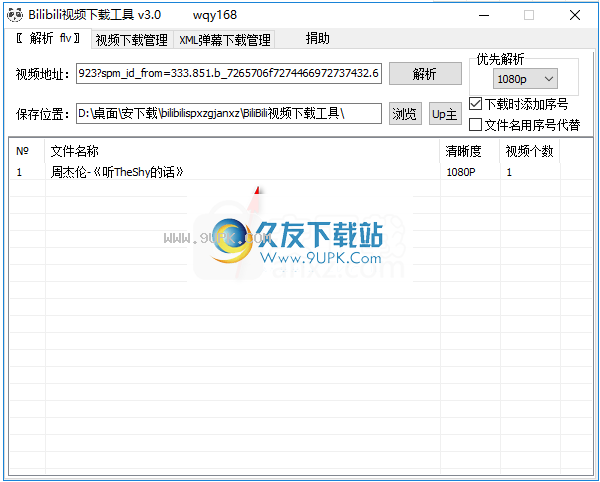Click the Up主 button
Viewport: 600px width, 482px height.
point(445,114)
